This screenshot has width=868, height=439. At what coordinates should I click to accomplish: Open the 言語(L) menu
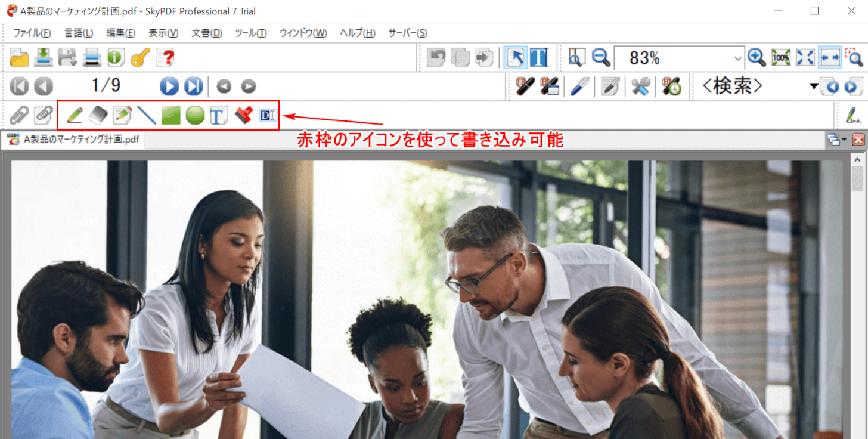(79, 33)
